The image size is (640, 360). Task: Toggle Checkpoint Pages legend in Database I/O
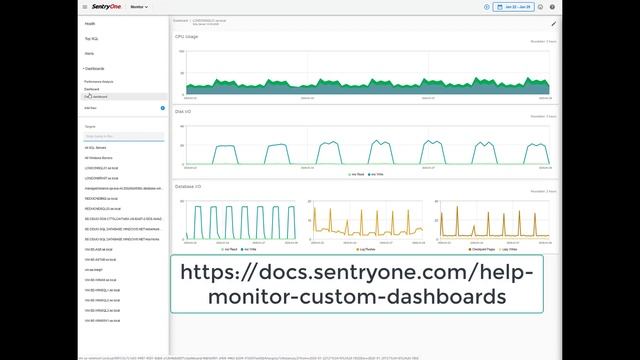tap(482, 249)
